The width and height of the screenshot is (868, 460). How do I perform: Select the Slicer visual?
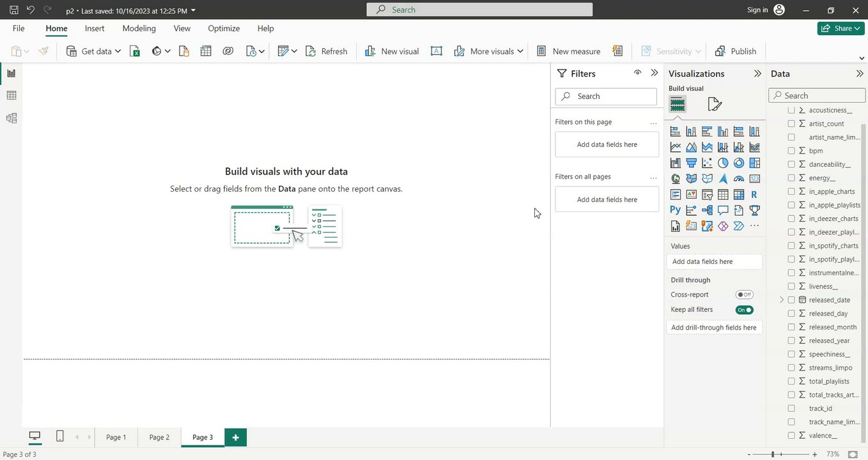pos(707,195)
